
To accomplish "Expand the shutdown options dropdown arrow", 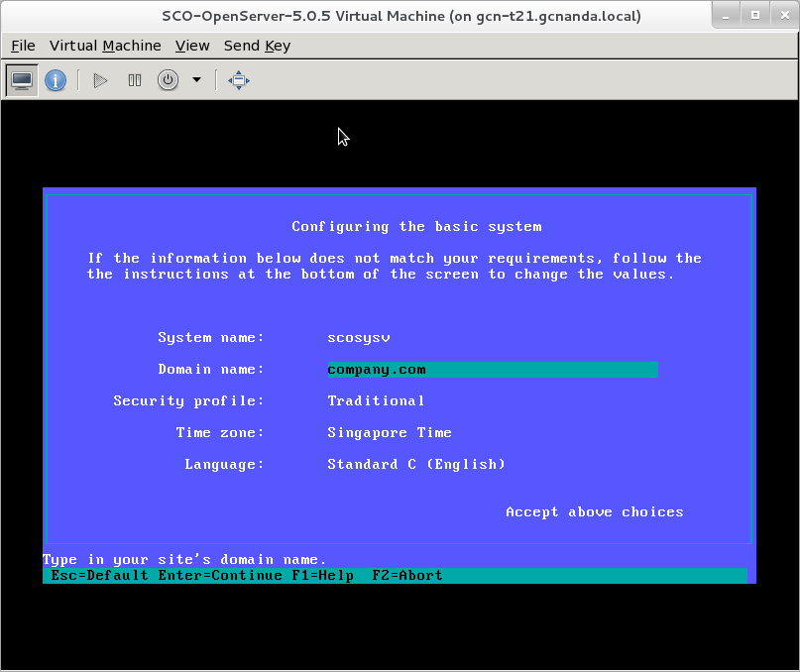I will tap(196, 80).
